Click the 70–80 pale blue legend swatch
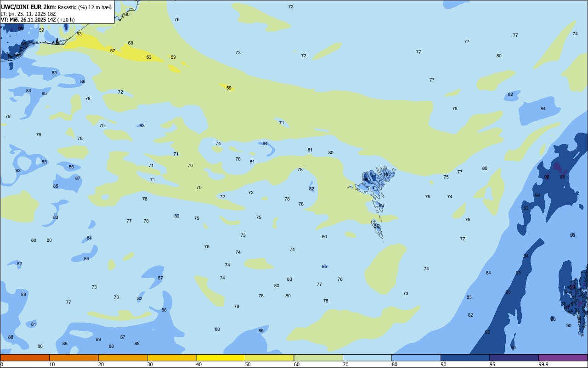This screenshot has width=588, height=368. (367, 357)
